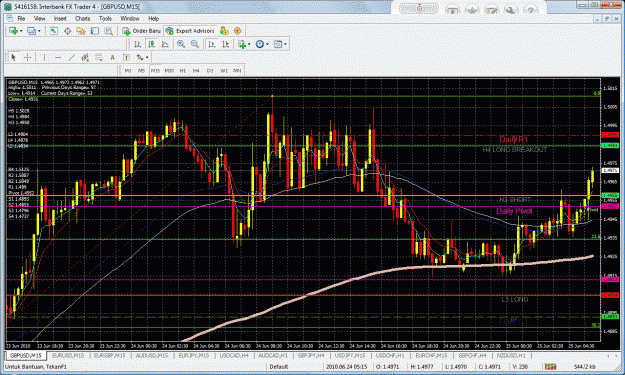The image size is (625, 375).
Task: Open the Window menu
Action: [x=130, y=18]
